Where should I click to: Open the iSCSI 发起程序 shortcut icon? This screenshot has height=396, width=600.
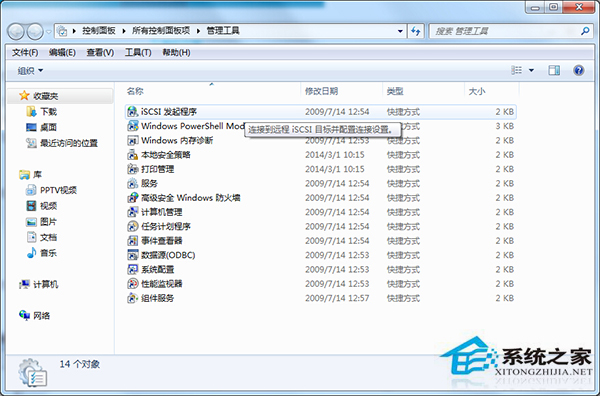pyautogui.click(x=132, y=112)
